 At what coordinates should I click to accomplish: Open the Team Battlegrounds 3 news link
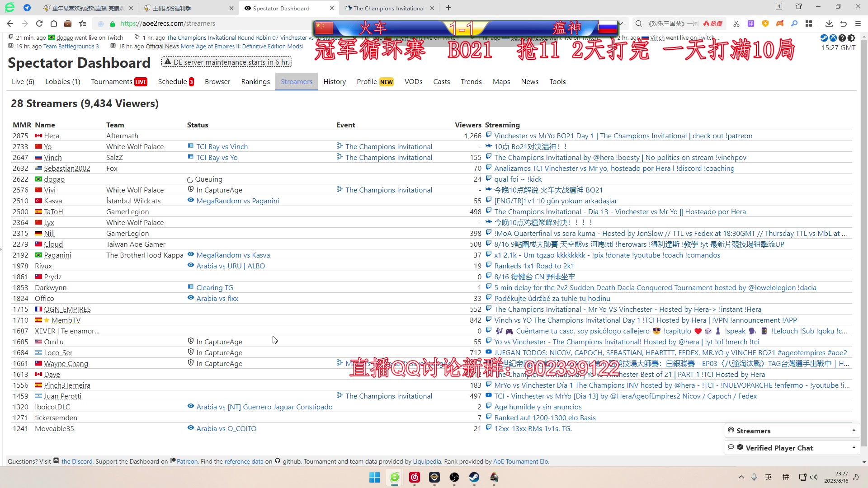[x=71, y=46]
